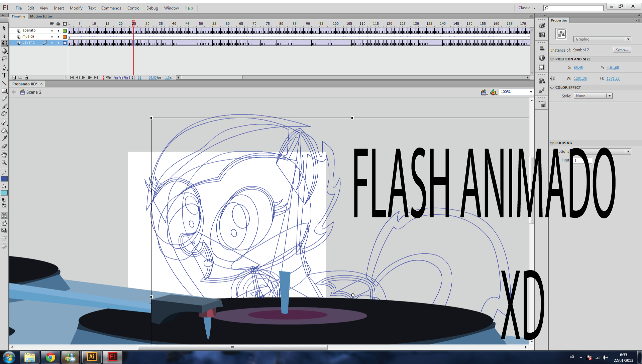Toggle outline view for musica layer

coord(65,37)
